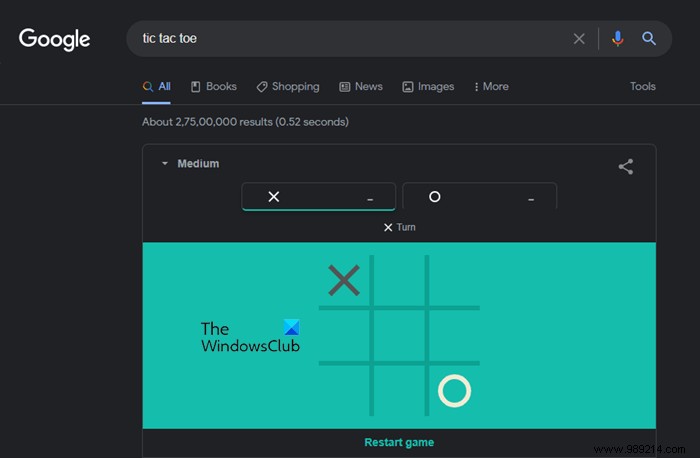Image resolution: width=700 pixels, height=458 pixels.
Task: Place a mark in the center board cell
Action: (x=399, y=336)
